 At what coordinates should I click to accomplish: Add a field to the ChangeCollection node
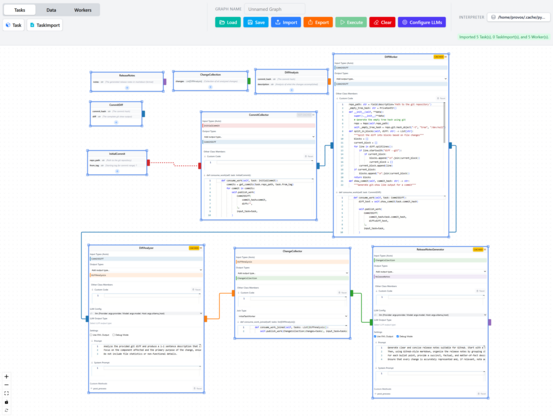pos(210,87)
